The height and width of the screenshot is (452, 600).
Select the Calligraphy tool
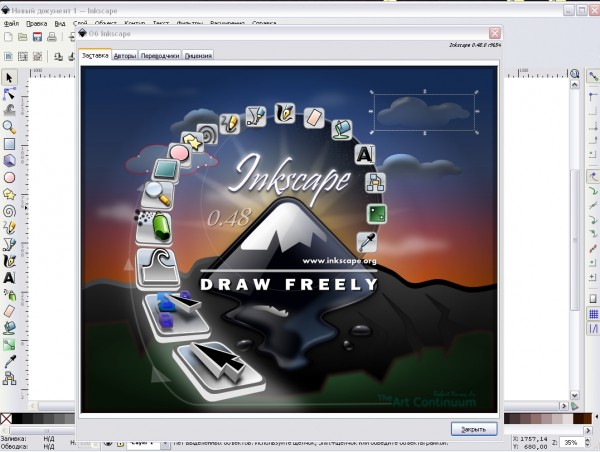coord(9,261)
